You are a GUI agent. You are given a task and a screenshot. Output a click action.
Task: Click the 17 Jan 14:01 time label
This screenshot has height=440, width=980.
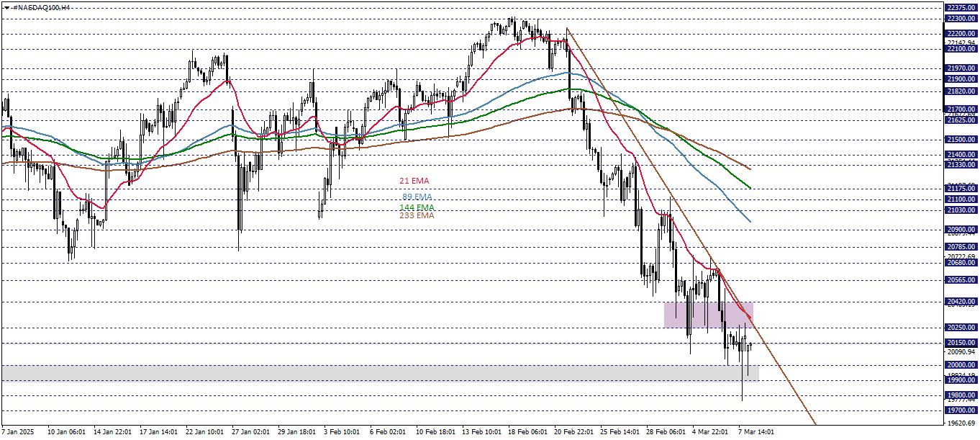[x=159, y=432]
